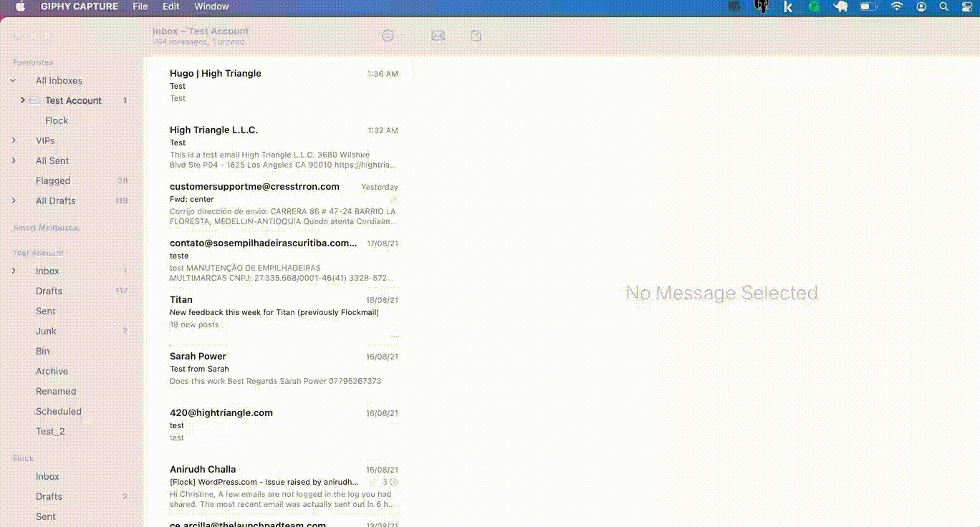Open the Test Account Sent folder
This screenshot has width=980, height=527.
46,311
